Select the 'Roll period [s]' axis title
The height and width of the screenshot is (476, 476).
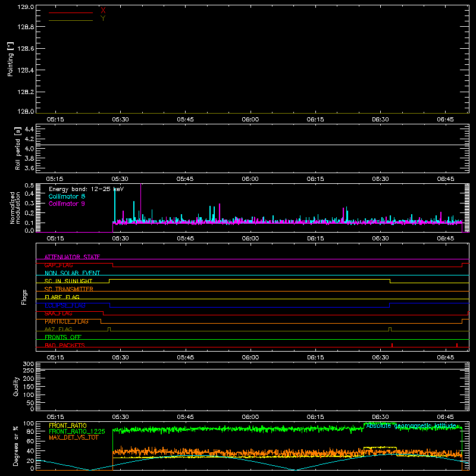click(18, 148)
